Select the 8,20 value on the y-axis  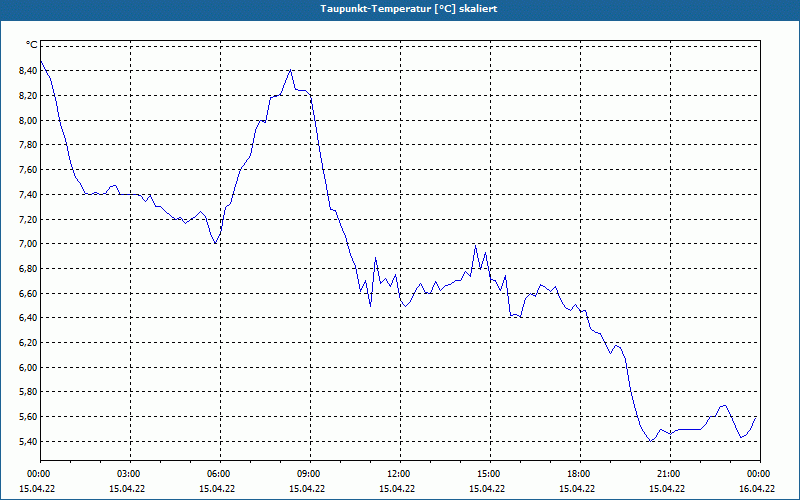(x=28, y=95)
